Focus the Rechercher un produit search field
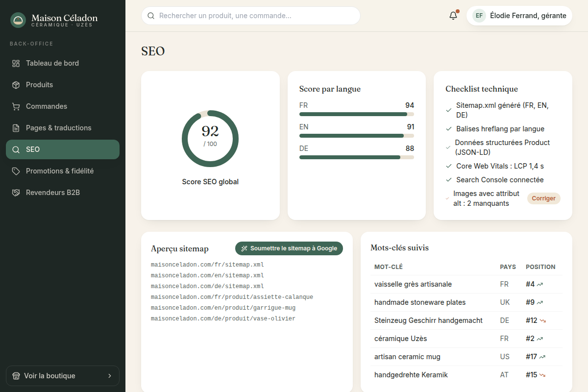 tap(251, 16)
